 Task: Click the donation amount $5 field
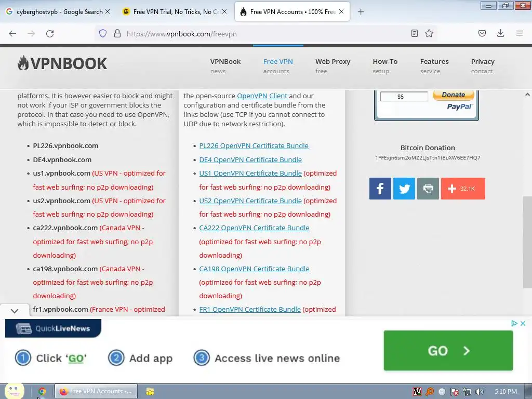(404, 97)
